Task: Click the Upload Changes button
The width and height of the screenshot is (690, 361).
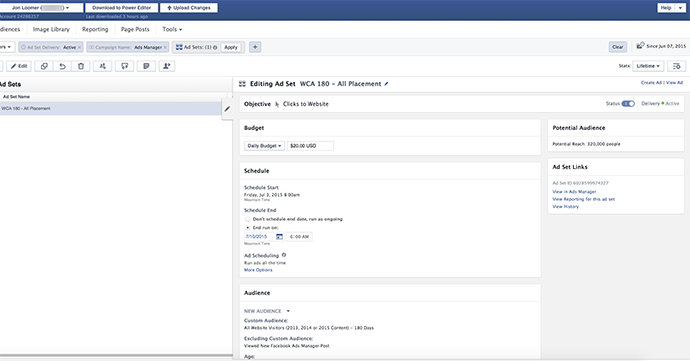Action: tap(189, 8)
